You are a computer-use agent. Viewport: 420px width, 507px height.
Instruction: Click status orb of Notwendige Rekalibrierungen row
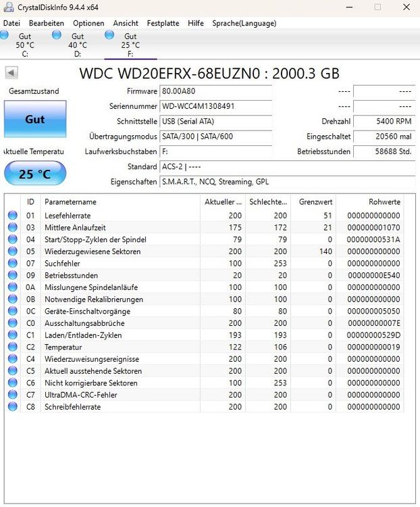click(13, 299)
